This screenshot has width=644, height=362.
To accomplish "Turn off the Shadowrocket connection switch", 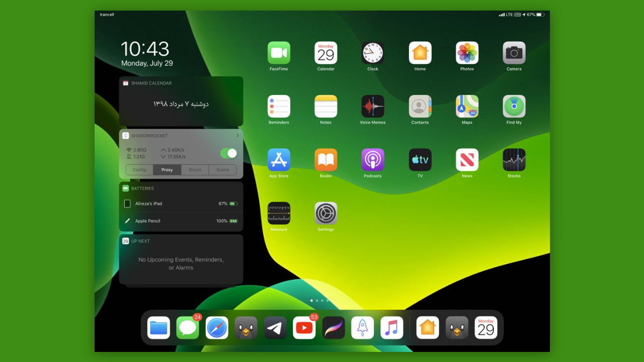I will 228,153.
